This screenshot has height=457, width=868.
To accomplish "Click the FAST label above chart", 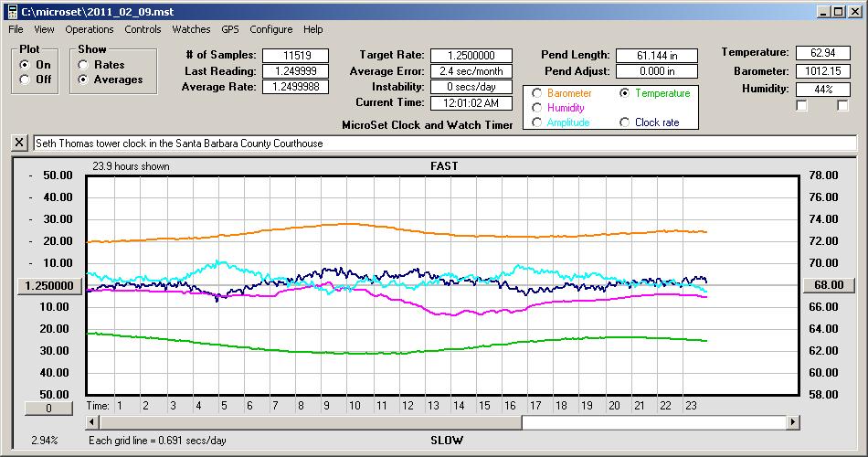I will (x=444, y=166).
